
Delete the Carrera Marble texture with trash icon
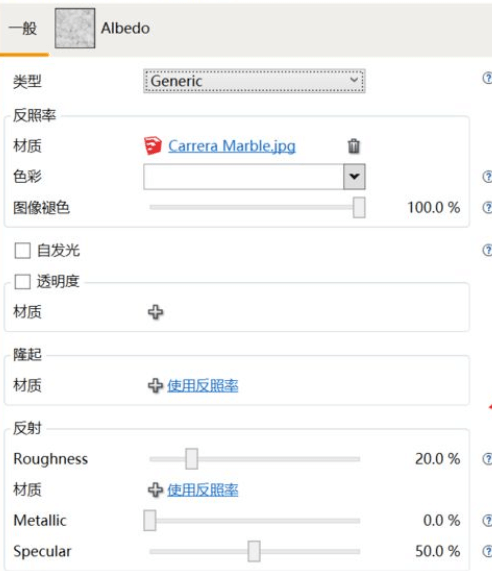point(354,146)
